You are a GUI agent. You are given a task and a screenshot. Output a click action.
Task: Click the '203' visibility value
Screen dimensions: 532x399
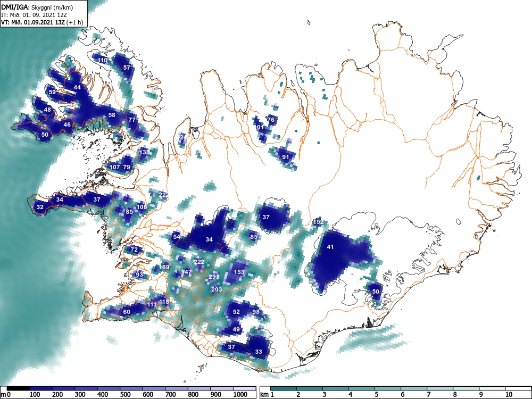point(217,289)
